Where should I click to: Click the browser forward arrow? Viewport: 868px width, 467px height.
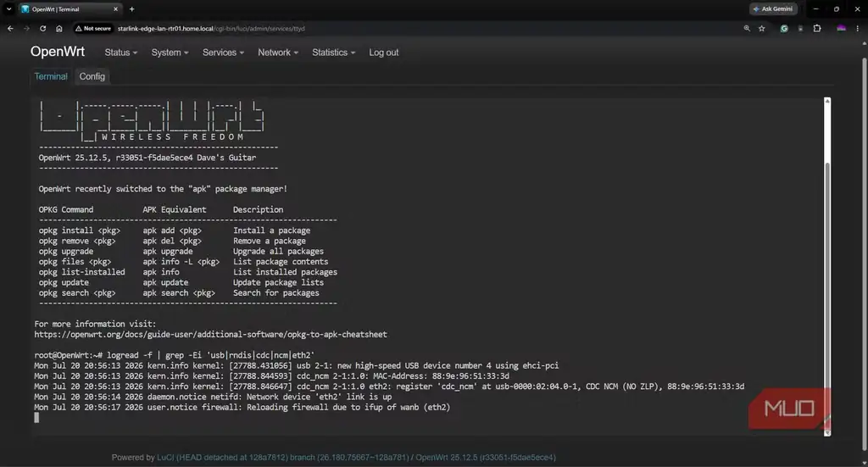[26, 28]
